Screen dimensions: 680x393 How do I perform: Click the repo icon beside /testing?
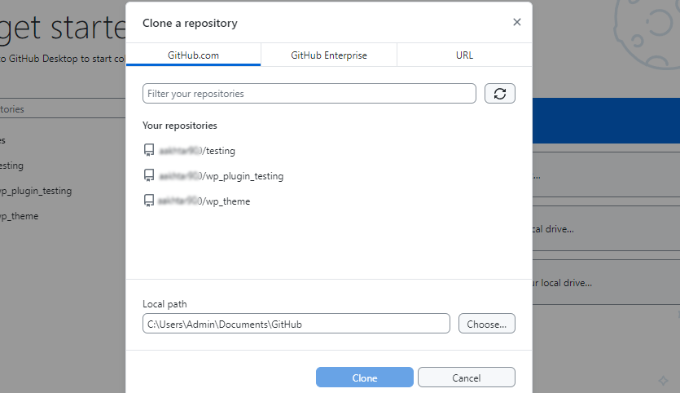149,150
